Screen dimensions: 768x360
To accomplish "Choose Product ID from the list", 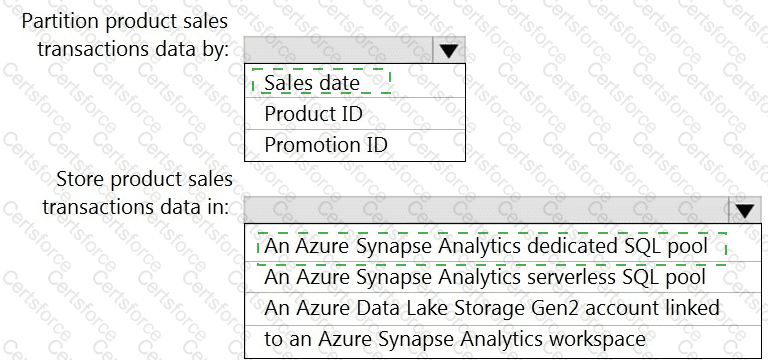I will pyautogui.click(x=355, y=114).
